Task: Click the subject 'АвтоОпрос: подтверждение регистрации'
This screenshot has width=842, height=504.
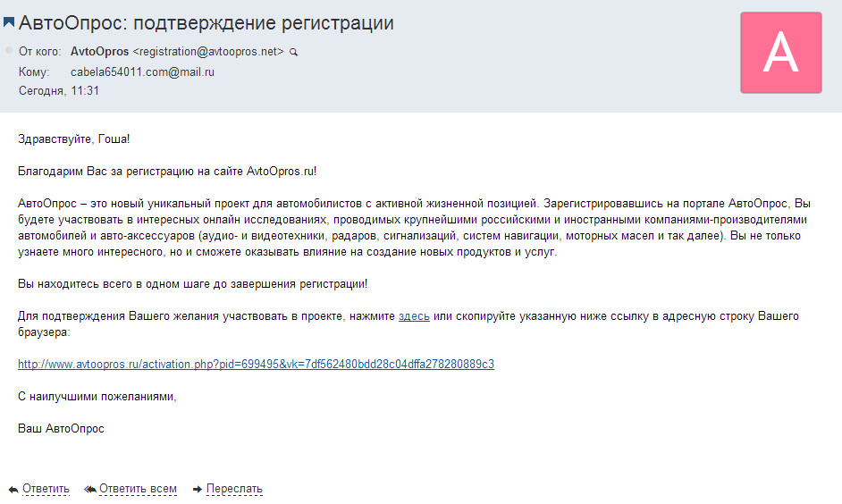Action: click(206, 22)
